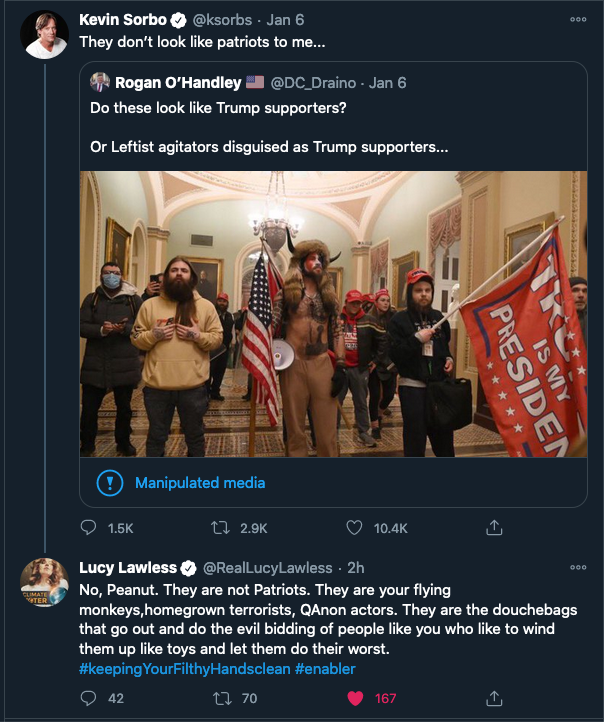Click the Manipulated media label link
This screenshot has height=722, width=604.
tap(200, 483)
